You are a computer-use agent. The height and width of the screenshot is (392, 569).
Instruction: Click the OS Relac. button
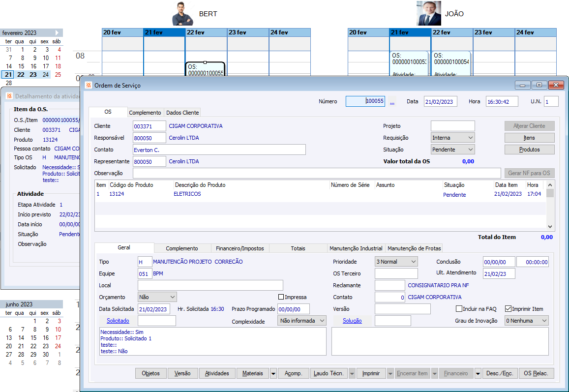tap(537, 373)
